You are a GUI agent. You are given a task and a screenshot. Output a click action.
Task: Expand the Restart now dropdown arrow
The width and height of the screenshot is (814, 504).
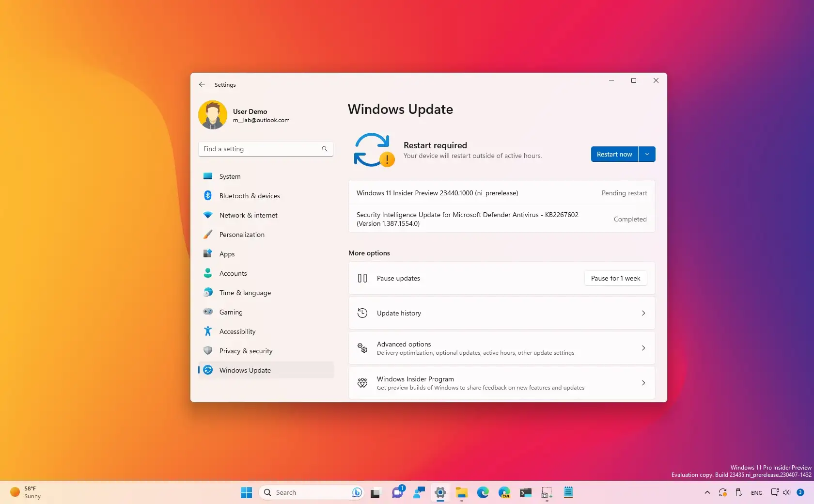[x=647, y=154]
